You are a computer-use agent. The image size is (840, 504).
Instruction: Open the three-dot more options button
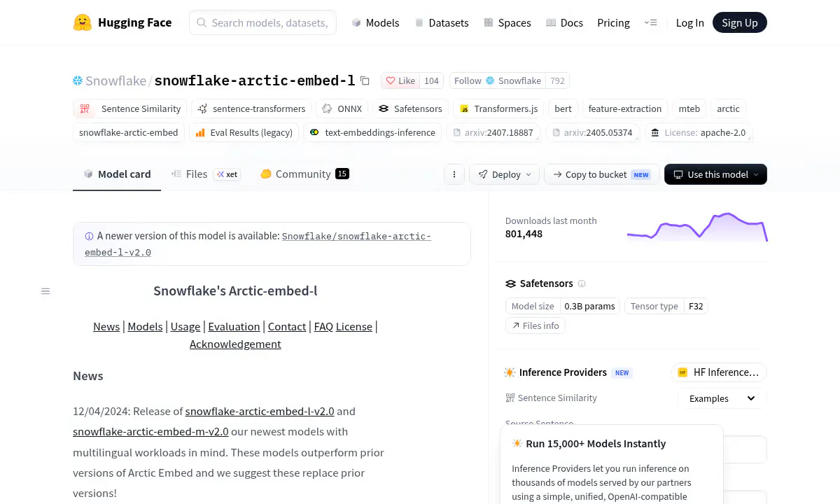(x=454, y=174)
